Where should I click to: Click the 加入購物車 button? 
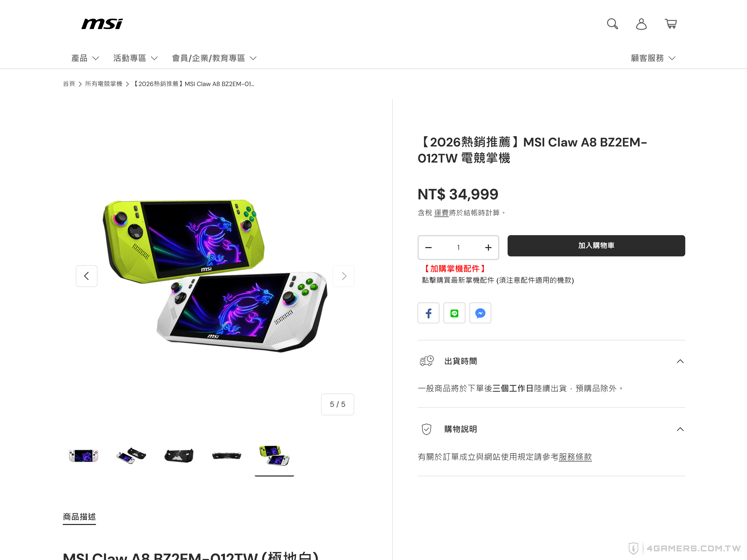pyautogui.click(x=596, y=246)
